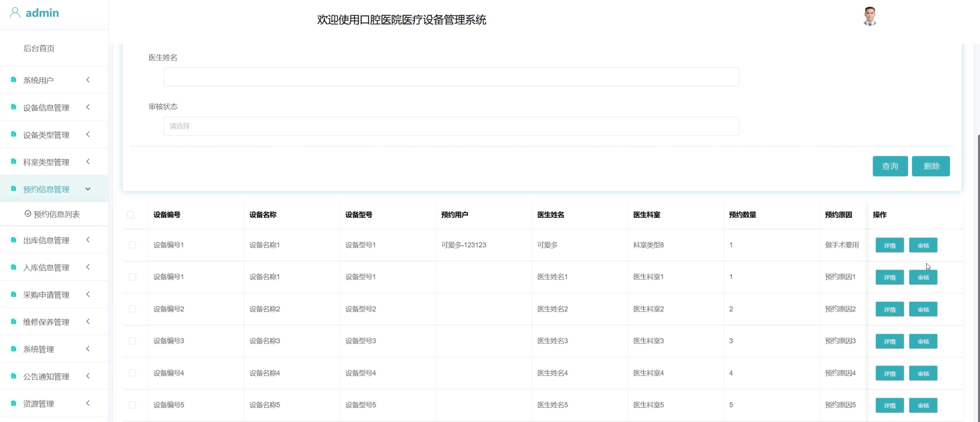Open the 系统用户 menu label
This screenshot has width=980, height=422.
38,80
